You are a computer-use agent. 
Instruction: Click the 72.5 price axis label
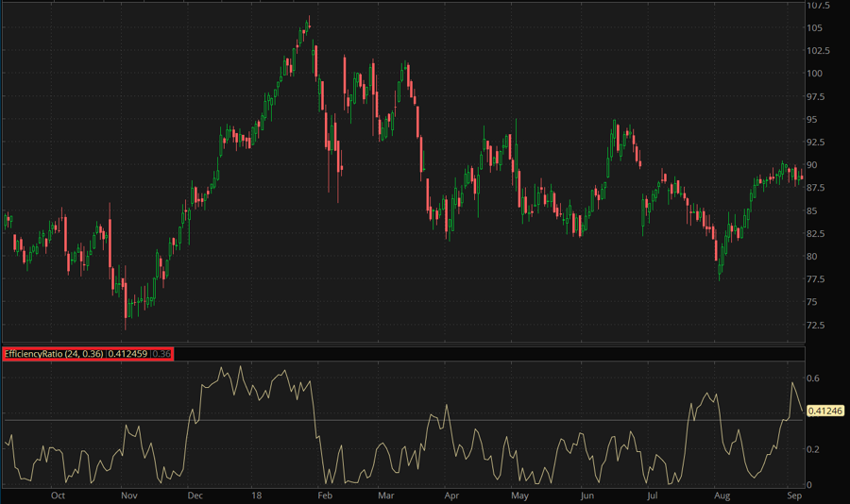click(816, 326)
